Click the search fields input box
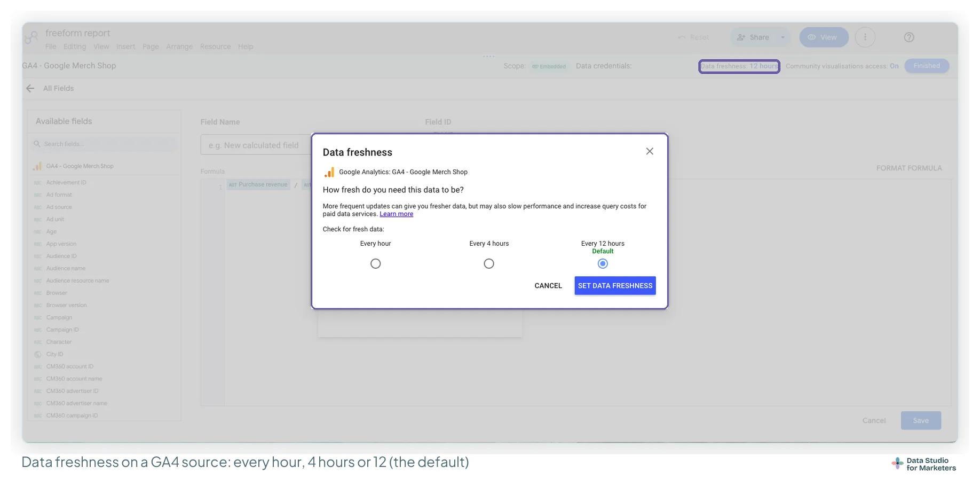This screenshot has height=483, width=980. (105, 144)
